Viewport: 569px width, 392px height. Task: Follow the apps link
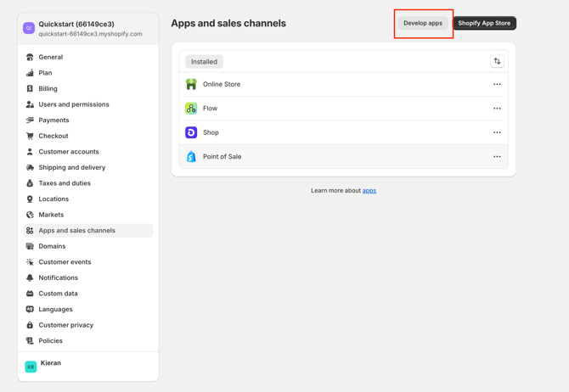click(369, 191)
